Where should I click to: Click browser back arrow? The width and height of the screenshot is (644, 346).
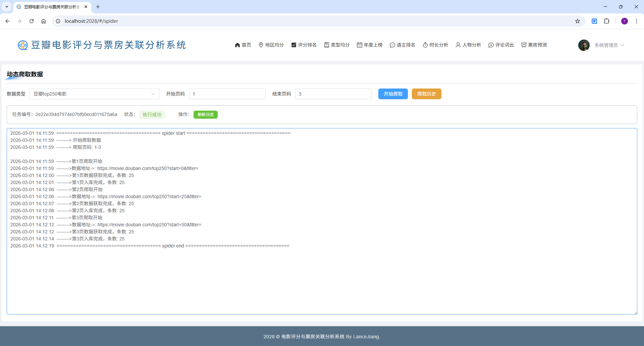click(x=7, y=21)
